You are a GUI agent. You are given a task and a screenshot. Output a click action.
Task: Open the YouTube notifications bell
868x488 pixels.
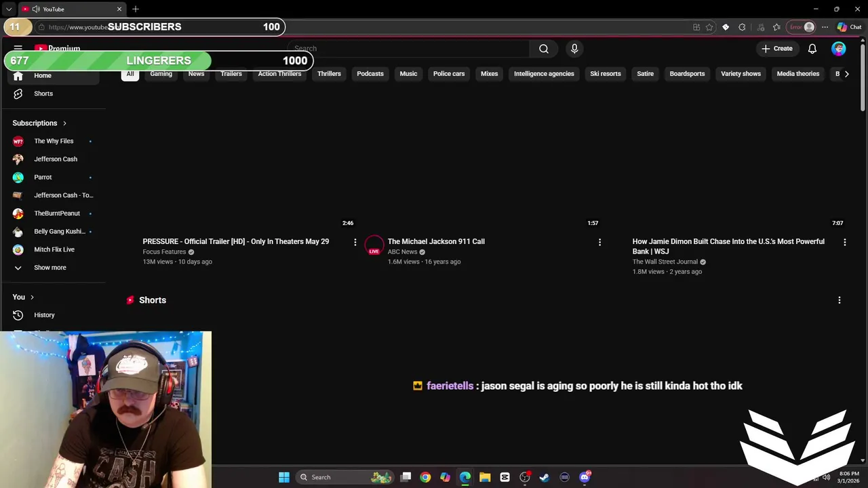click(812, 49)
